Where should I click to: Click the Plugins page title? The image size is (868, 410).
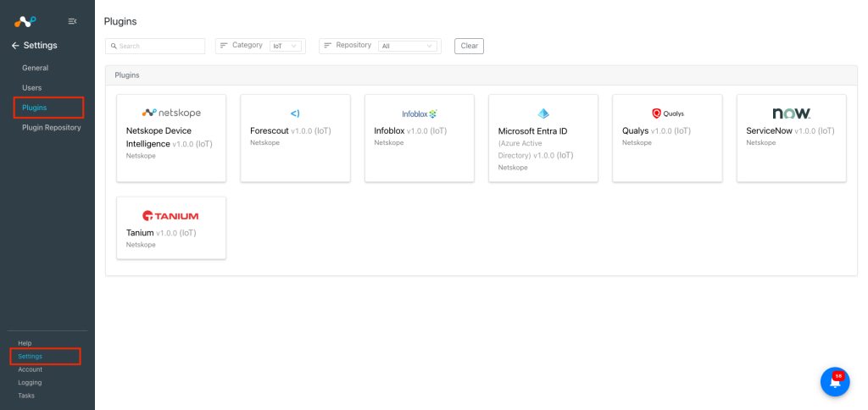pyautogui.click(x=120, y=21)
